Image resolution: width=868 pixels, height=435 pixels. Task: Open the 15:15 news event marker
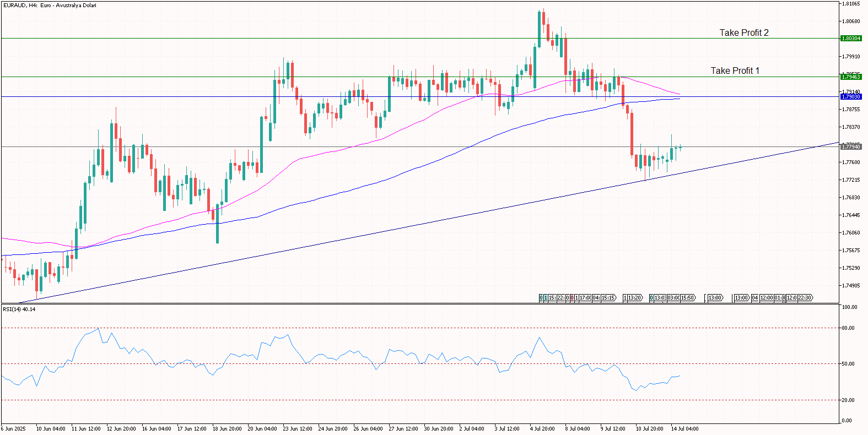[608, 298]
